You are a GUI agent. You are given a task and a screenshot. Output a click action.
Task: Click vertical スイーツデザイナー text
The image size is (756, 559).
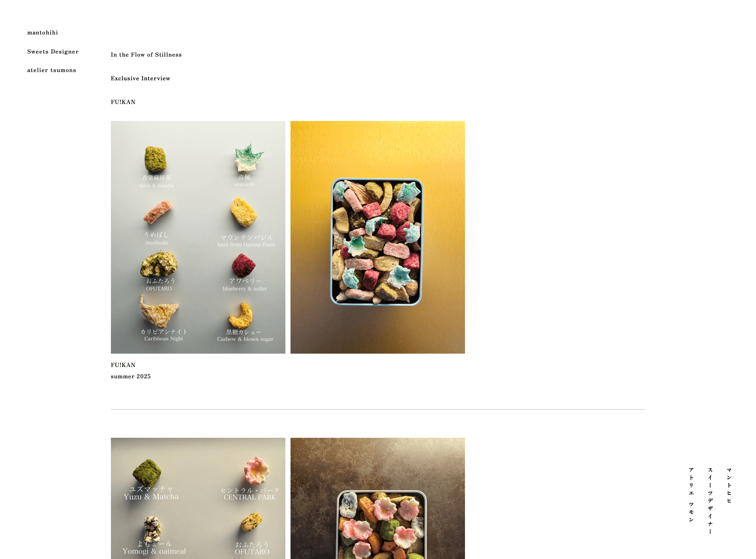click(710, 501)
